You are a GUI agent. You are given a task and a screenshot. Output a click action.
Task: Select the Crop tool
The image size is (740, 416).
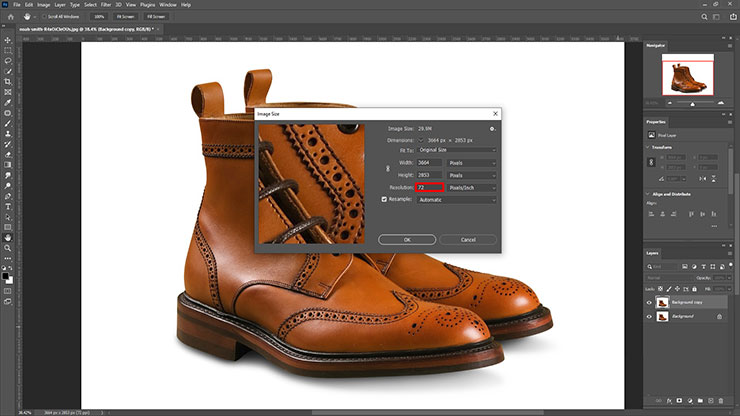[x=8, y=81]
